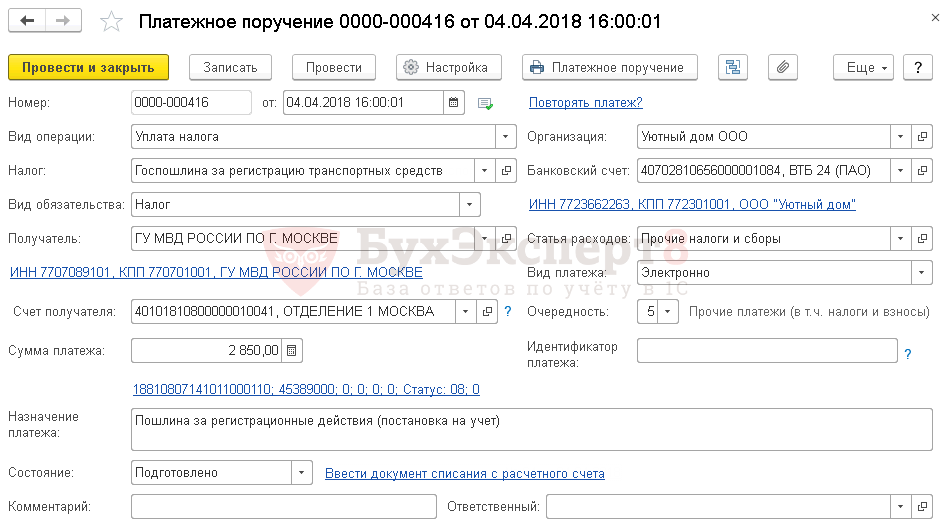Open calculator for Сумма платежа
This screenshot has width=948, height=523.
(291, 351)
